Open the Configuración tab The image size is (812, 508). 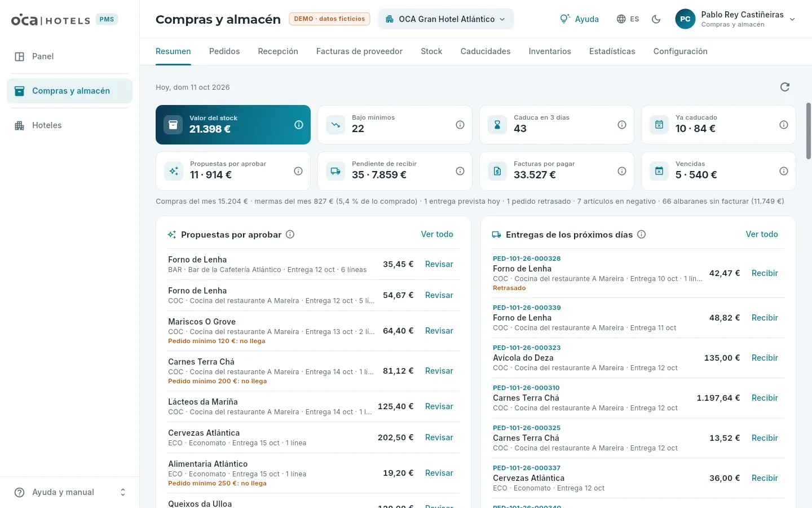click(680, 51)
